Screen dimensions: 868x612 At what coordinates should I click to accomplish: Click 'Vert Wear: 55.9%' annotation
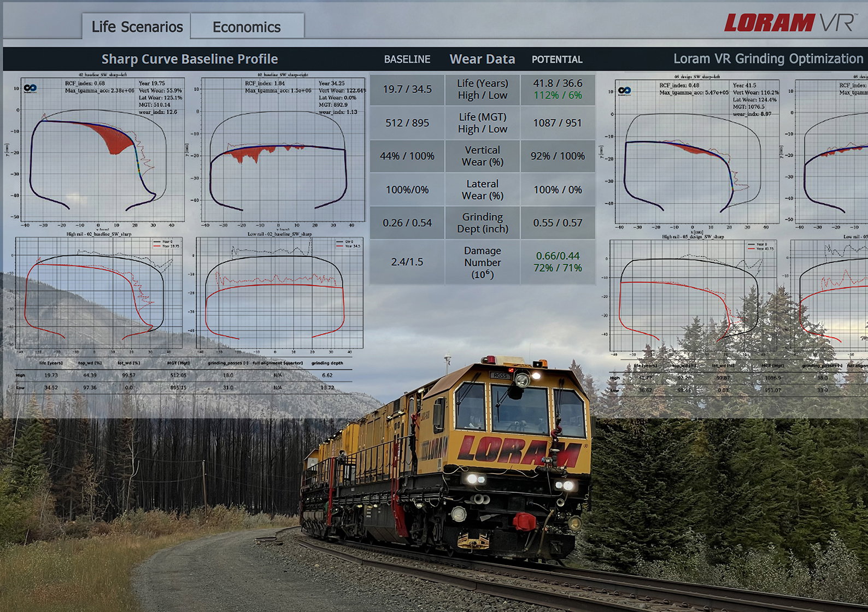tap(160, 90)
